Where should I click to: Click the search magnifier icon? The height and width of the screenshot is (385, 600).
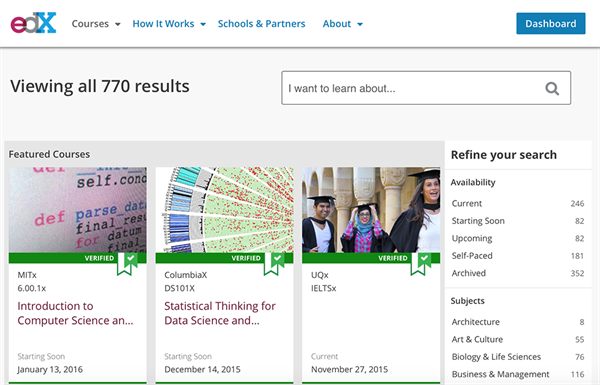(x=552, y=88)
